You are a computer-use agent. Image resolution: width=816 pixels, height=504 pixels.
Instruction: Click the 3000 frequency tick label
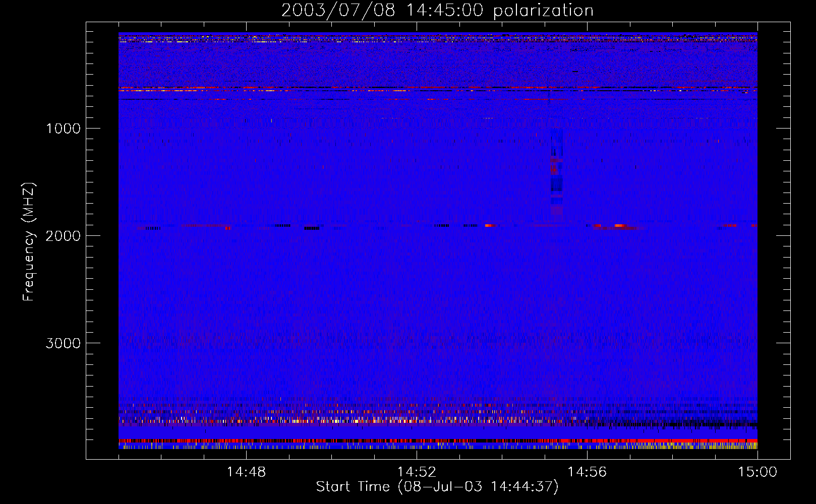(63, 343)
